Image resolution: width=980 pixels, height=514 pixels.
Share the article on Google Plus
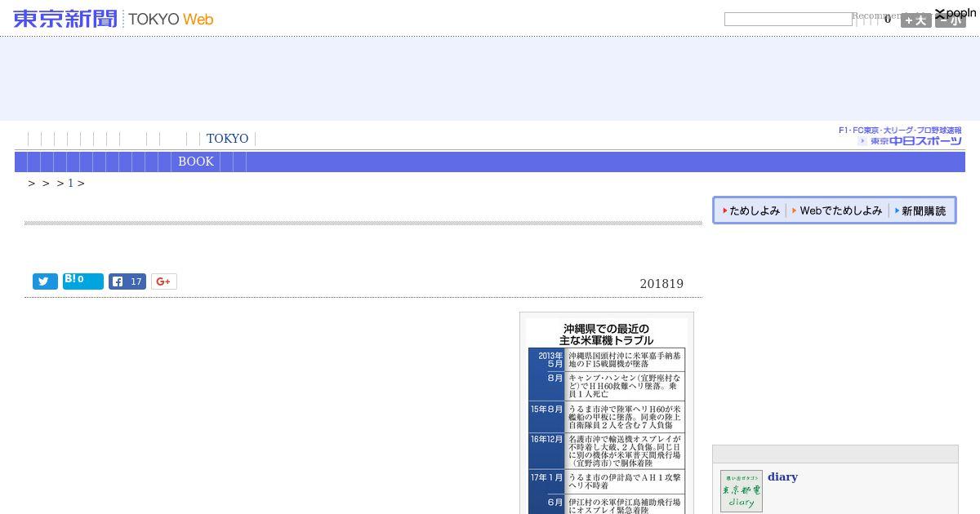click(163, 281)
